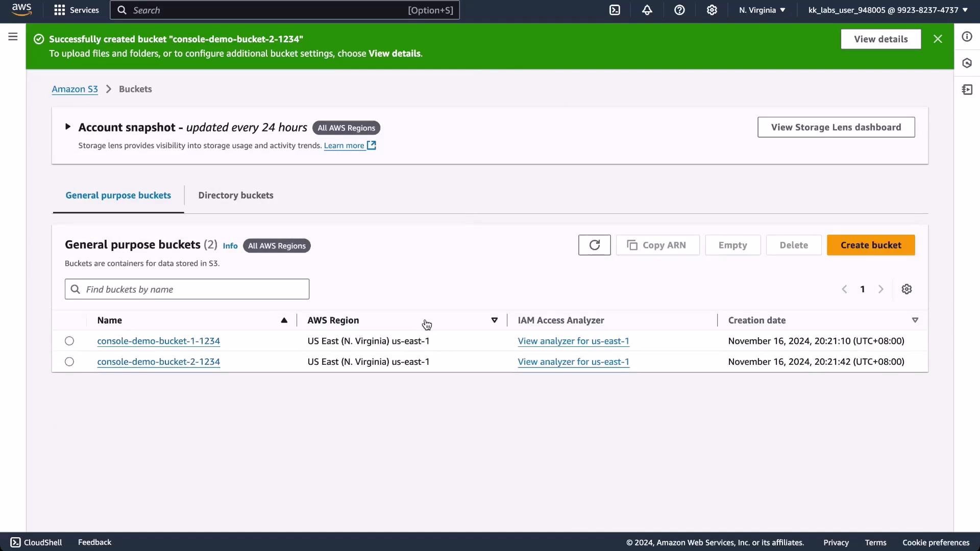The image size is (980, 551).
Task: Open settings gear in top navigation
Action: [x=712, y=10]
